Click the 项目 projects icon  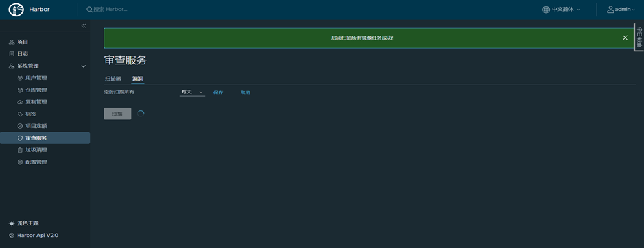coord(12,42)
